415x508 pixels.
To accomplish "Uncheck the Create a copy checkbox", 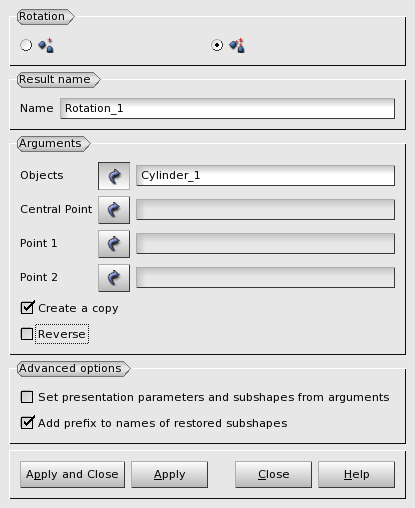I will point(27,308).
